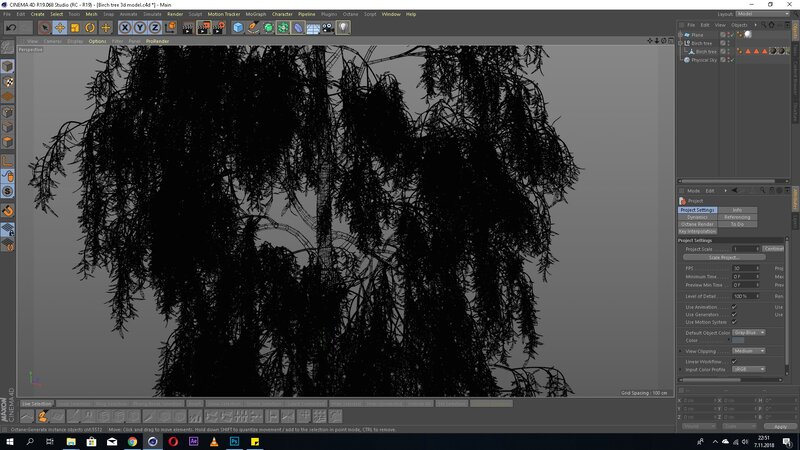Click the Undo arrow icon
Image resolution: width=800 pixels, height=450 pixels.
pyautogui.click(x=10, y=28)
